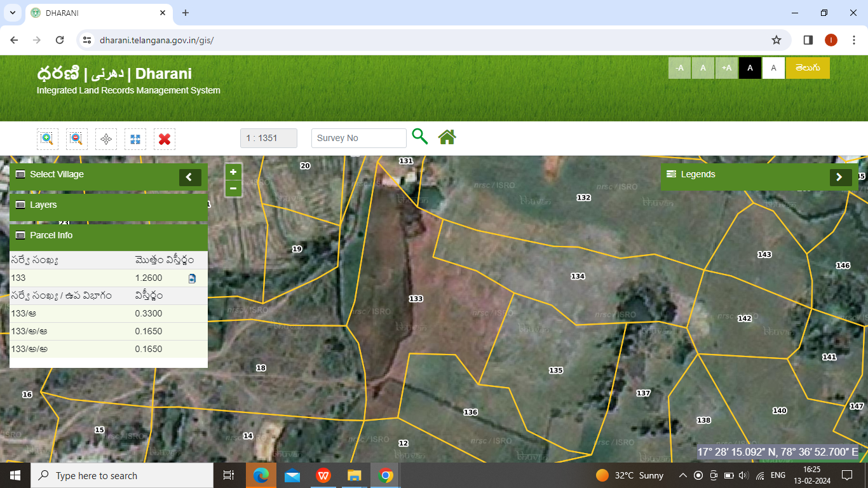Increase font size with +A button

(x=726, y=68)
